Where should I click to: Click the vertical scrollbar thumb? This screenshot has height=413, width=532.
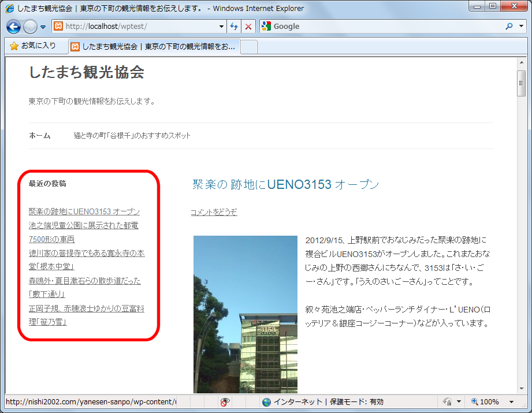(522, 84)
